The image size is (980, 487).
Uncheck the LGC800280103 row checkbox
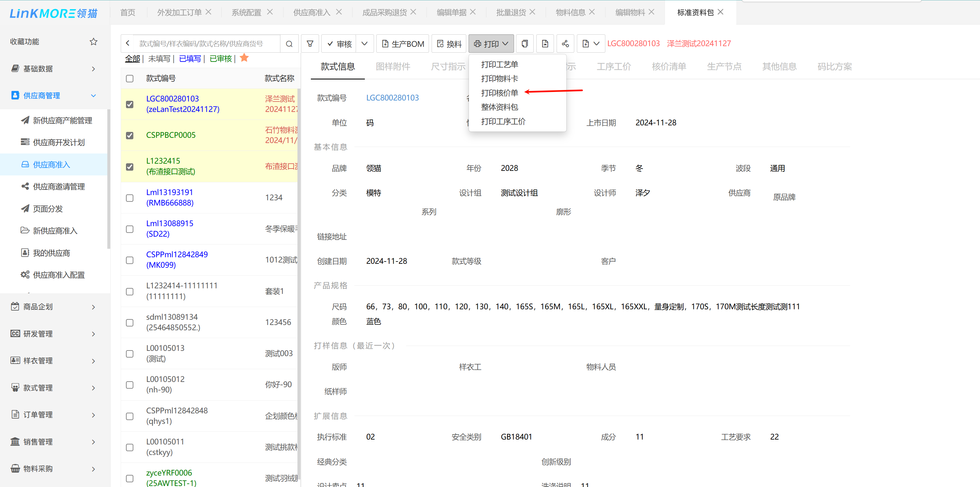[x=130, y=104]
